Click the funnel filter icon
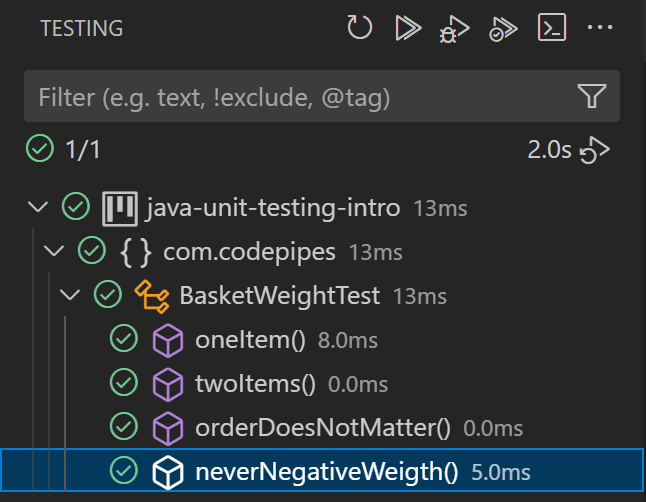Image resolution: width=646 pixels, height=502 pixels. pos(592,96)
